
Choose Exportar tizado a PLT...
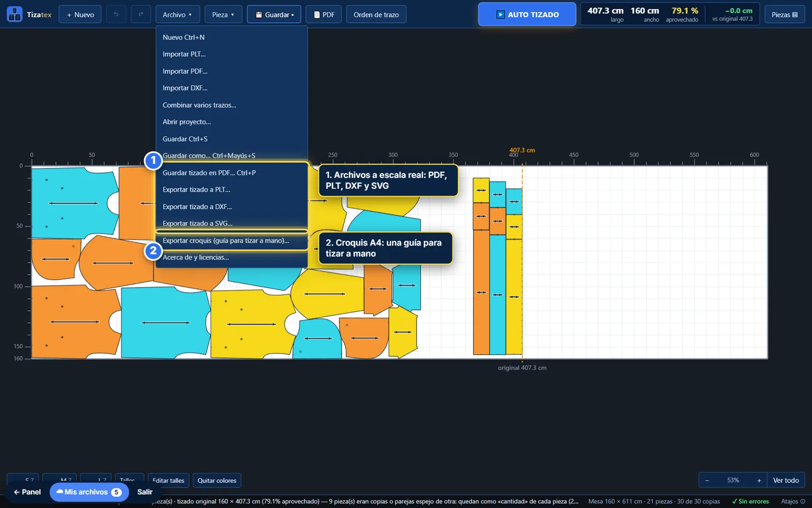click(232, 189)
